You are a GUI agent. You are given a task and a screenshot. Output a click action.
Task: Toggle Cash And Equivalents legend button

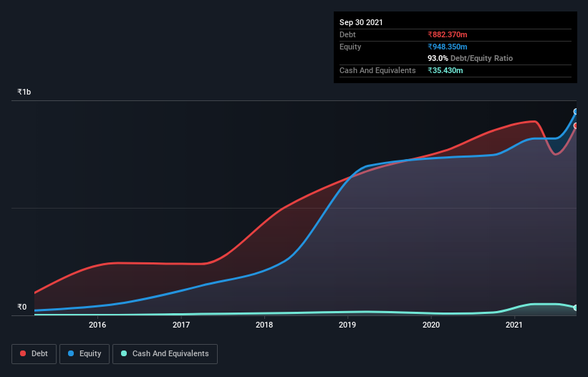165,354
